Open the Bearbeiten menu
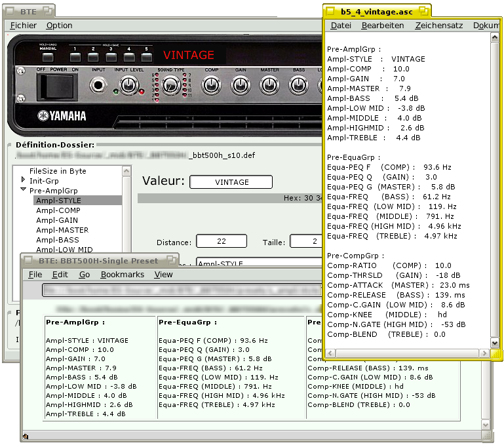 point(383,26)
